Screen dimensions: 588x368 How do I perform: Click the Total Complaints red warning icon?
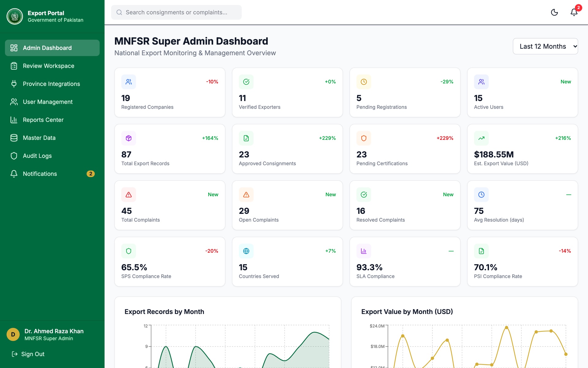click(129, 195)
